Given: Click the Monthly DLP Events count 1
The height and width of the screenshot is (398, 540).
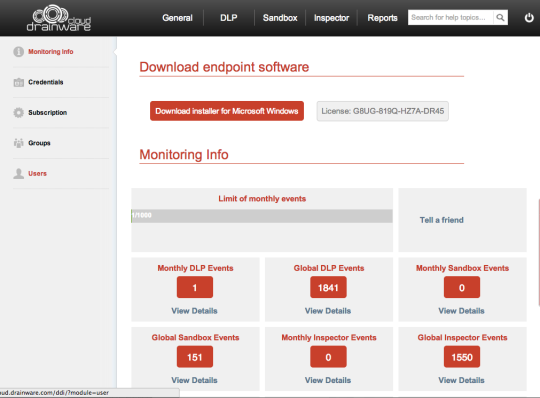Looking at the screenshot, I should [195, 287].
